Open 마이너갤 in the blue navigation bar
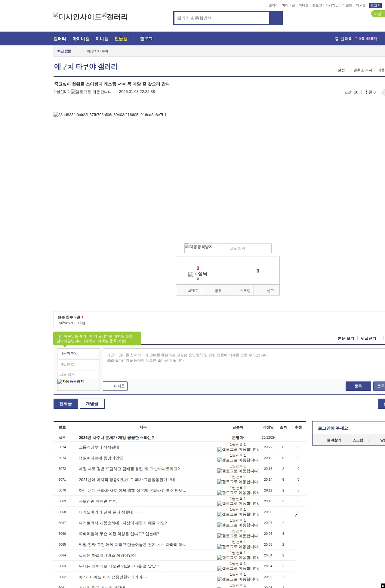 coord(81,39)
